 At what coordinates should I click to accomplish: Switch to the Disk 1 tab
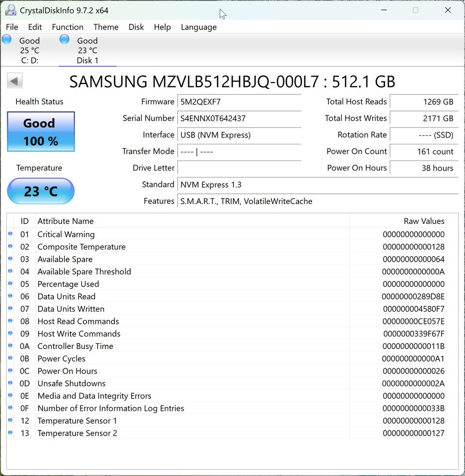pyautogui.click(x=87, y=50)
